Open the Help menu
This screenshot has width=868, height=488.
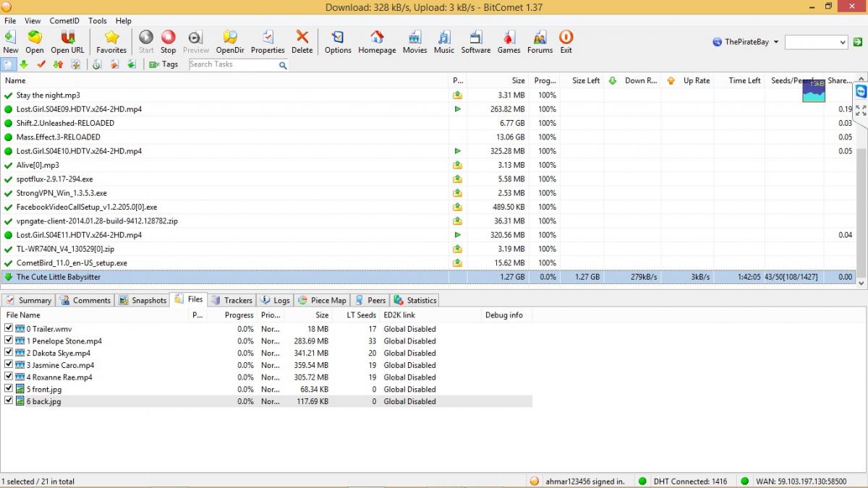tap(124, 21)
